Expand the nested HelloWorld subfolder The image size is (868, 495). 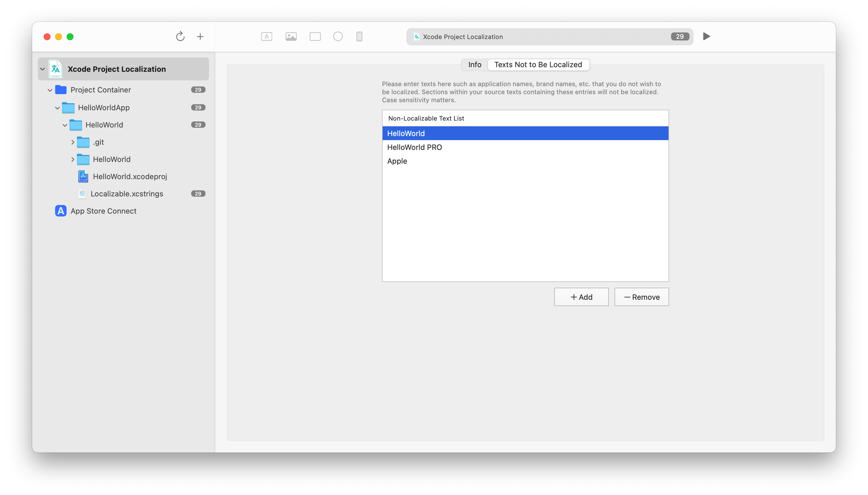click(72, 159)
